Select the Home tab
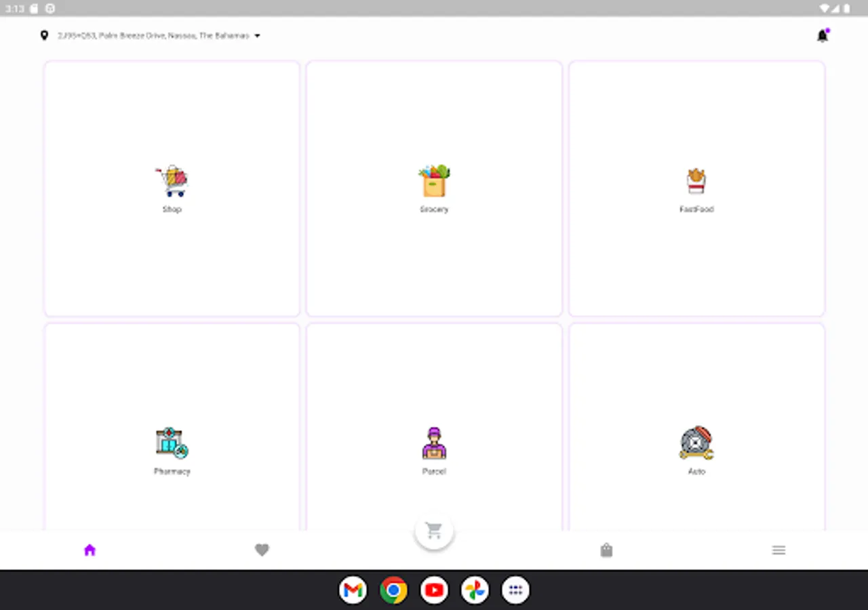Image resolution: width=868 pixels, height=610 pixels. point(90,550)
